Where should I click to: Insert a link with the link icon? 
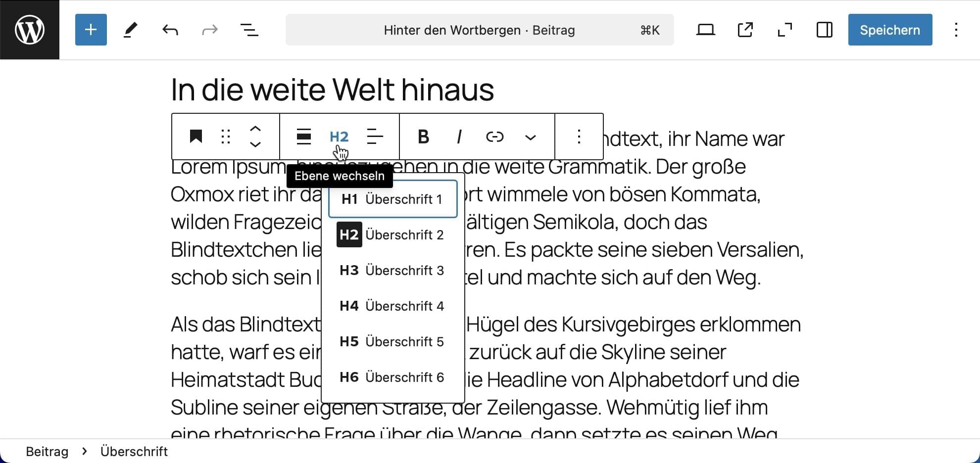[x=494, y=137]
